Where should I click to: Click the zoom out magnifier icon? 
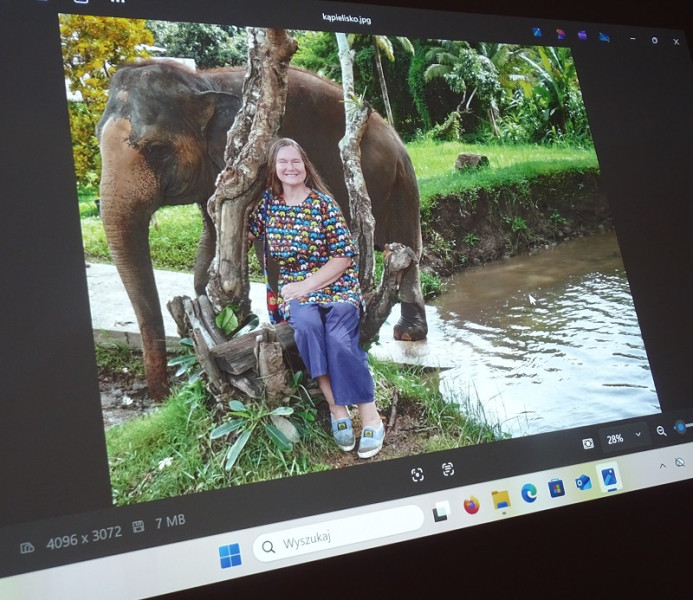[661, 431]
